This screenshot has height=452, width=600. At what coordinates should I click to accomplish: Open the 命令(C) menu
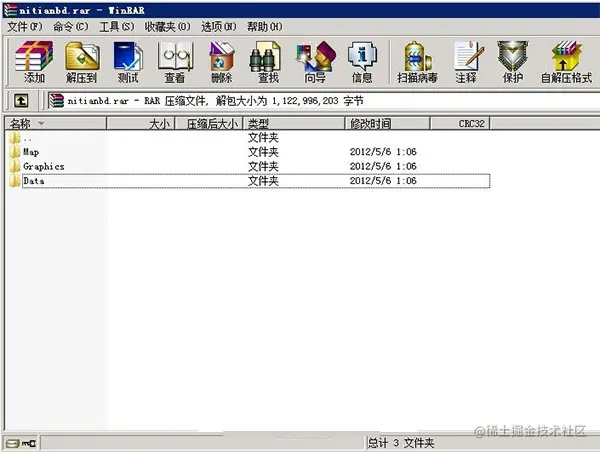[70, 27]
